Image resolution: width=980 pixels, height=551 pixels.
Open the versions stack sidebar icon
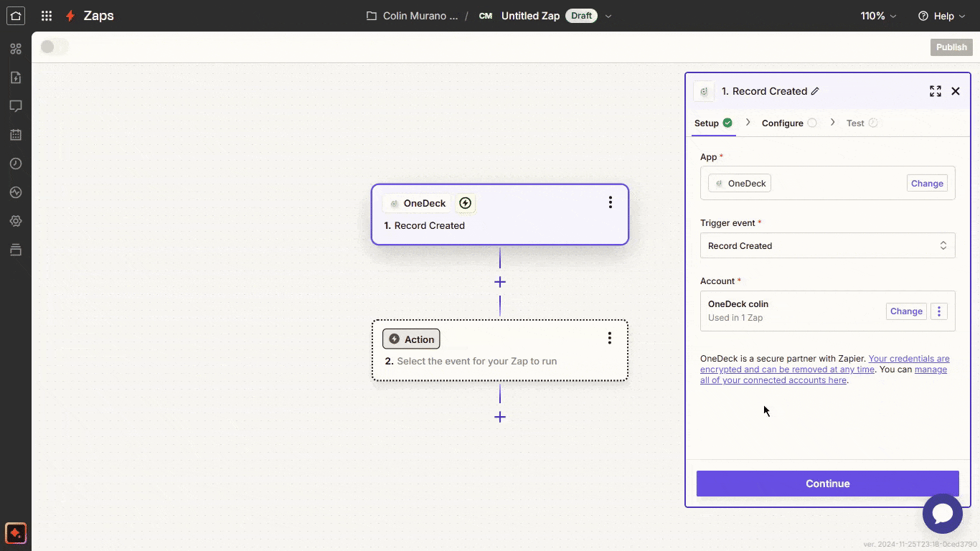click(16, 250)
